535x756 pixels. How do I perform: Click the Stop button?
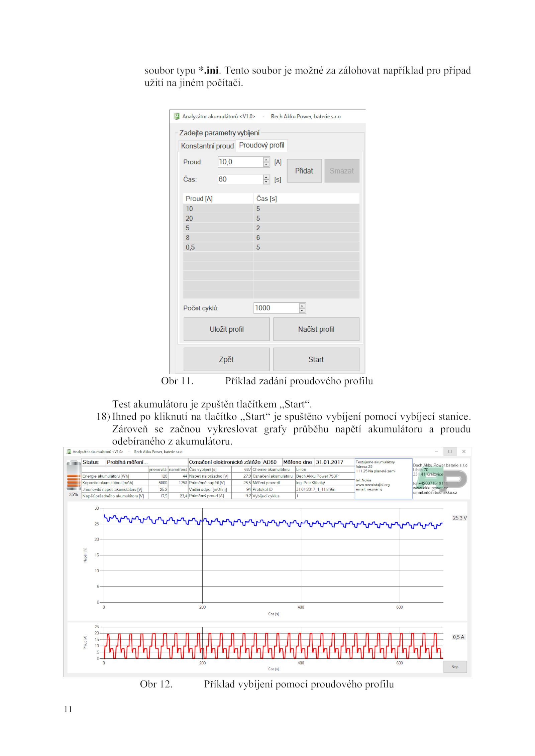455,667
